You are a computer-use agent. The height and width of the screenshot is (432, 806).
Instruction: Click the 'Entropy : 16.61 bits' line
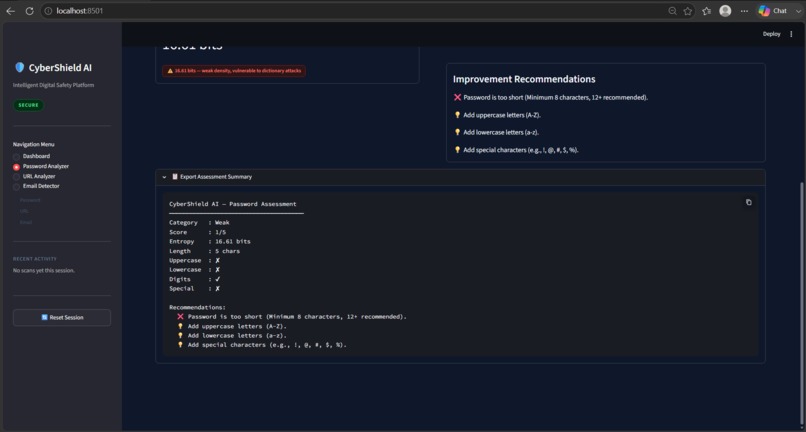coord(210,241)
